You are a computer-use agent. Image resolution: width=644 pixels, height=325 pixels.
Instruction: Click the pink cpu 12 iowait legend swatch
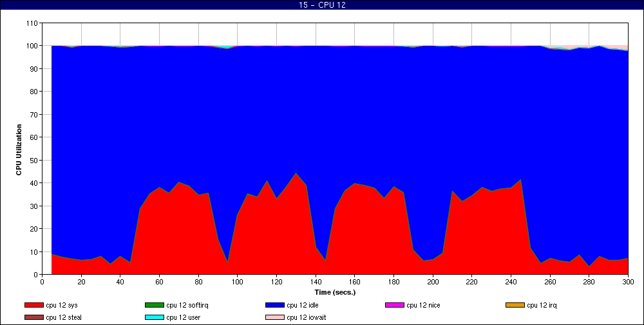(x=275, y=318)
